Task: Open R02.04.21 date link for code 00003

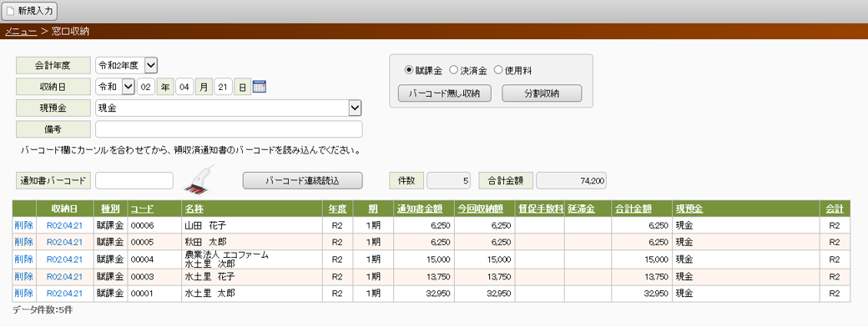Action: click(x=64, y=276)
